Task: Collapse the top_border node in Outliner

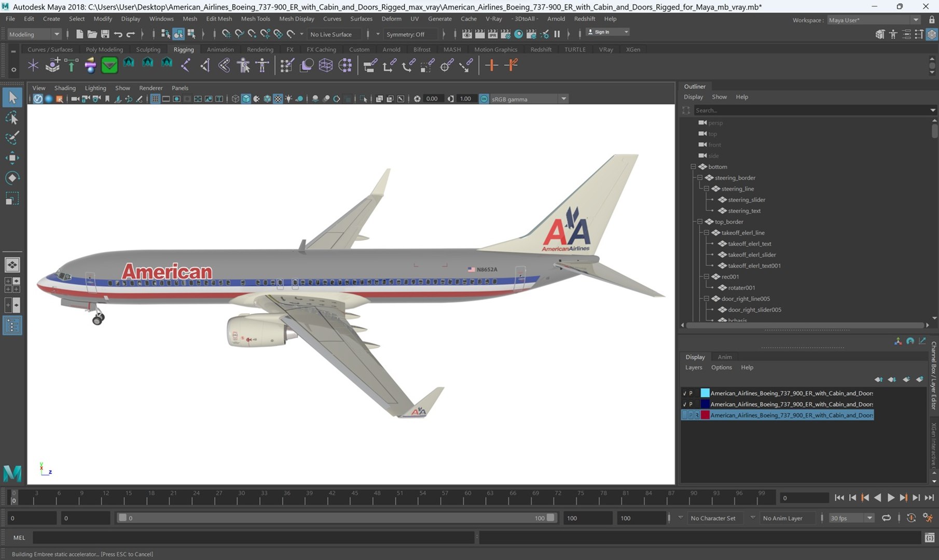Action: coord(700,221)
